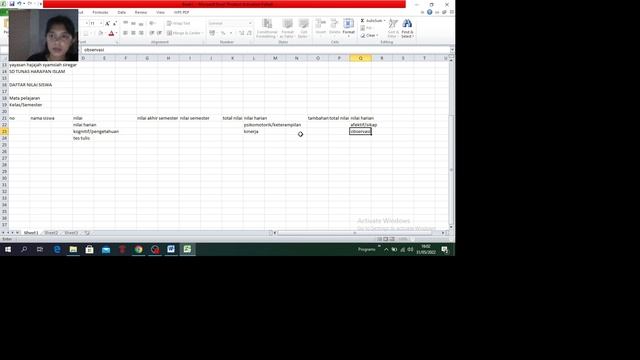This screenshot has height=360, width=640.
Task: Click the vertical scrollbar down arrow
Action: [x=451, y=227]
